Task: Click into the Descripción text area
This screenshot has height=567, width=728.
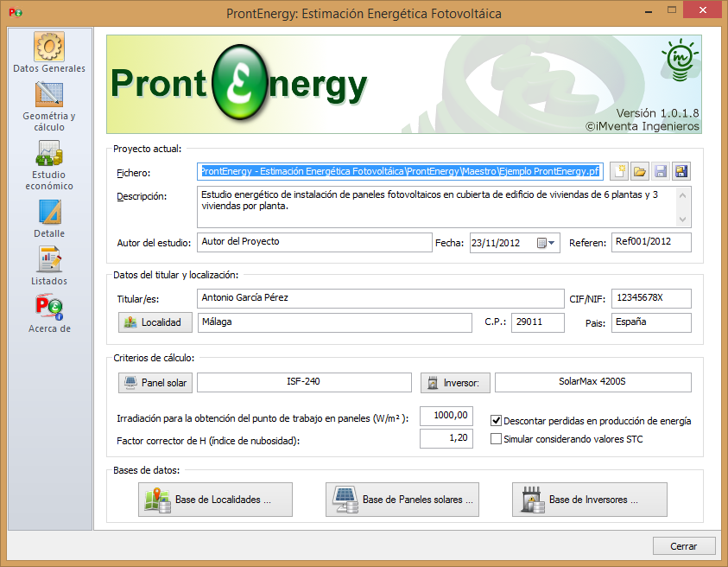Action: 444,207
